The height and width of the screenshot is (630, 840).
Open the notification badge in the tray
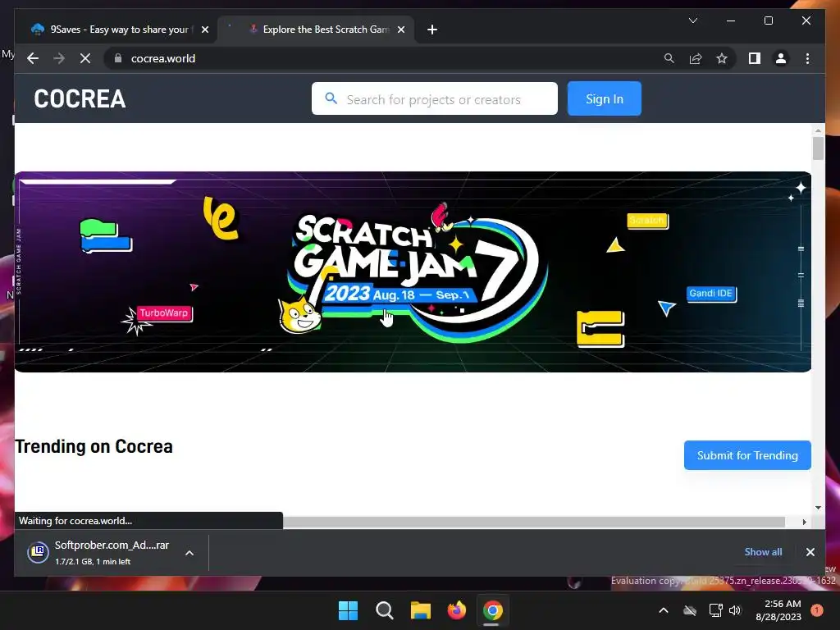point(817,610)
